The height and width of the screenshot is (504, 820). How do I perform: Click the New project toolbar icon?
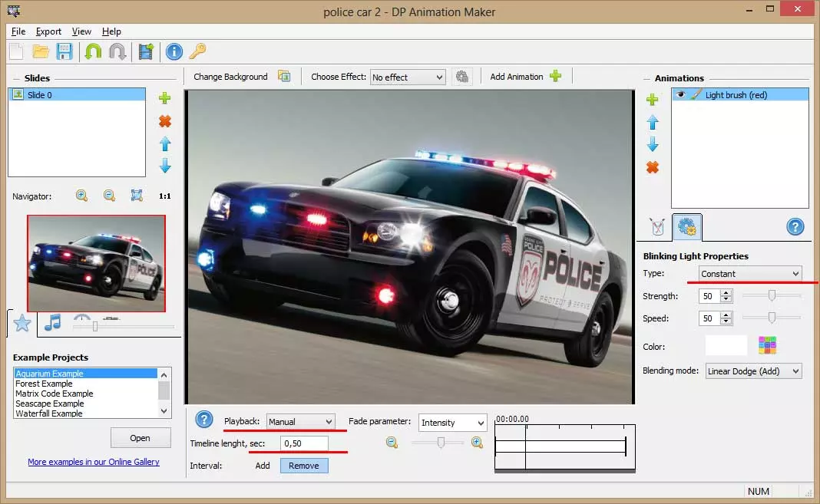[x=16, y=51]
